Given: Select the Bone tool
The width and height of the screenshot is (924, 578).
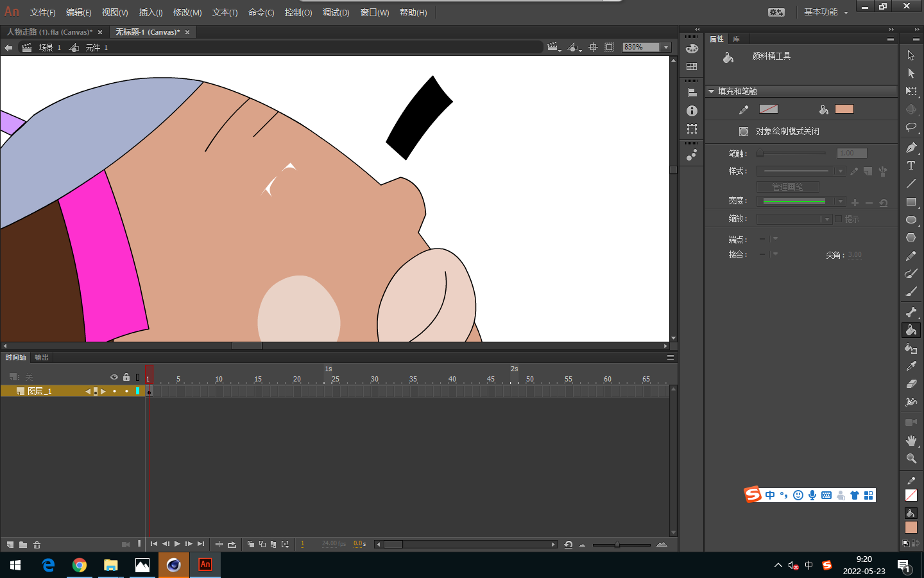Looking at the screenshot, I should tap(911, 312).
